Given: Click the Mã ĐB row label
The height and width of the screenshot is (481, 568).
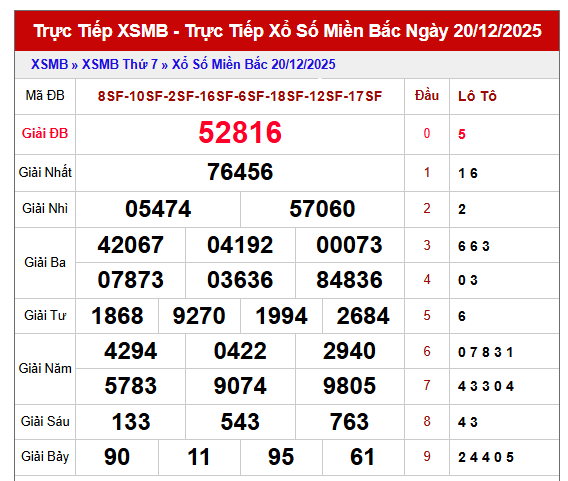Looking at the screenshot, I should [x=45, y=96].
